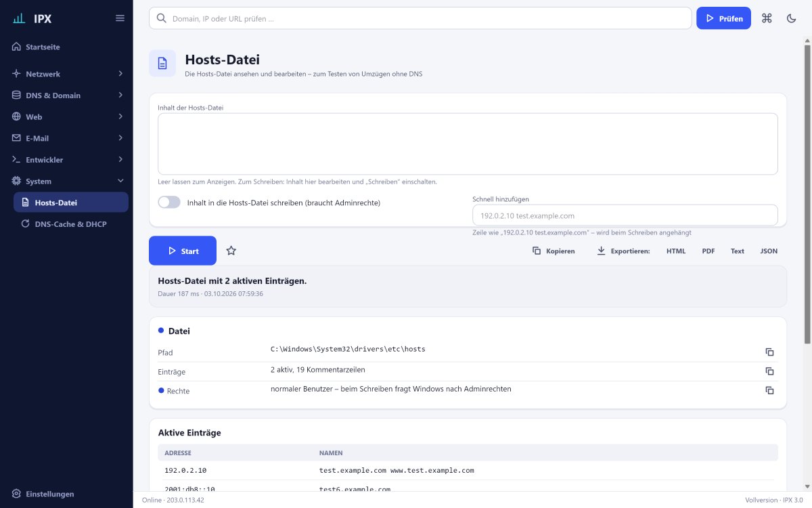This screenshot has height=508, width=812.
Task: Expand Netzwerk chevron arrow
Action: [120, 73]
